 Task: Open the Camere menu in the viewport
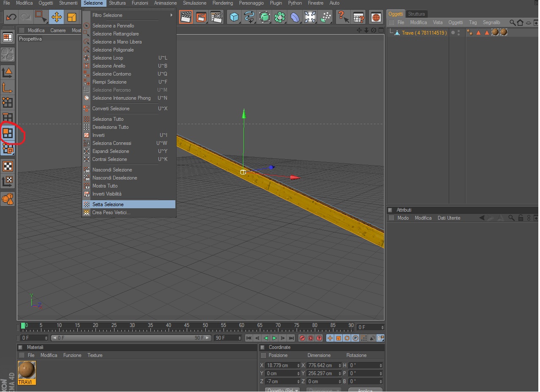[x=58, y=30]
